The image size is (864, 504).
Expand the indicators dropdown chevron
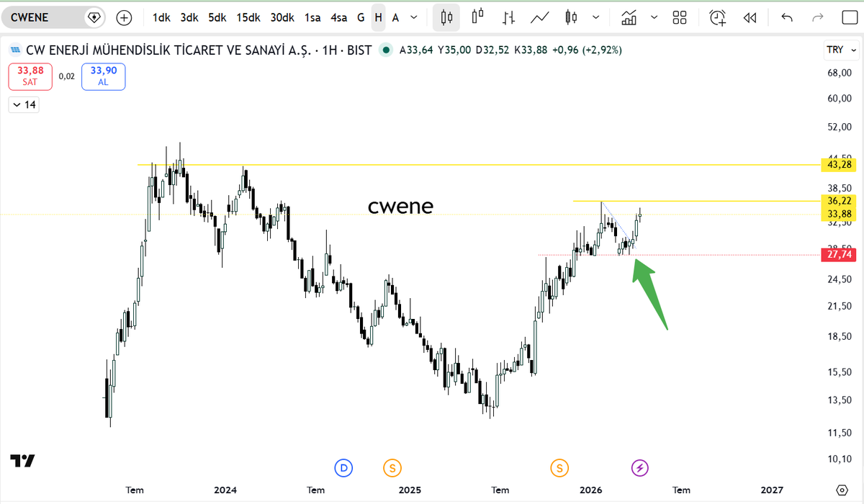[x=654, y=17]
